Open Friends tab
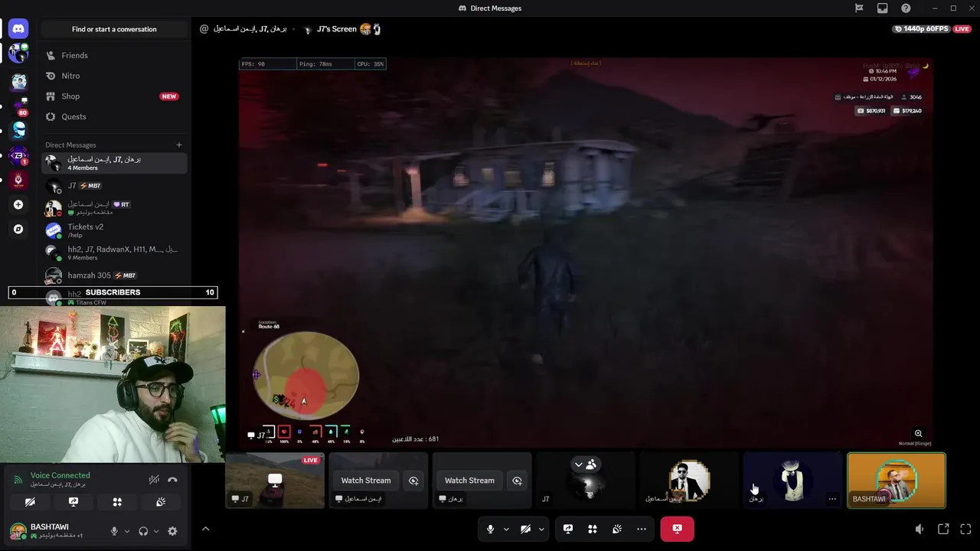Screen dimensions: 980x551 point(114,55)
